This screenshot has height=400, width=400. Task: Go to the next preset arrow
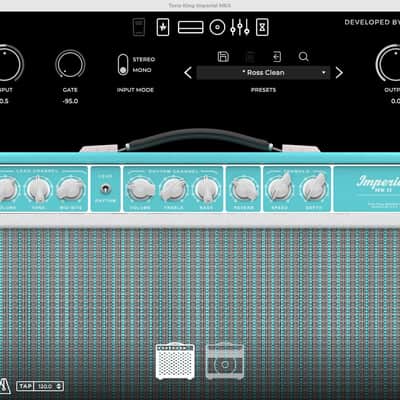click(x=339, y=72)
